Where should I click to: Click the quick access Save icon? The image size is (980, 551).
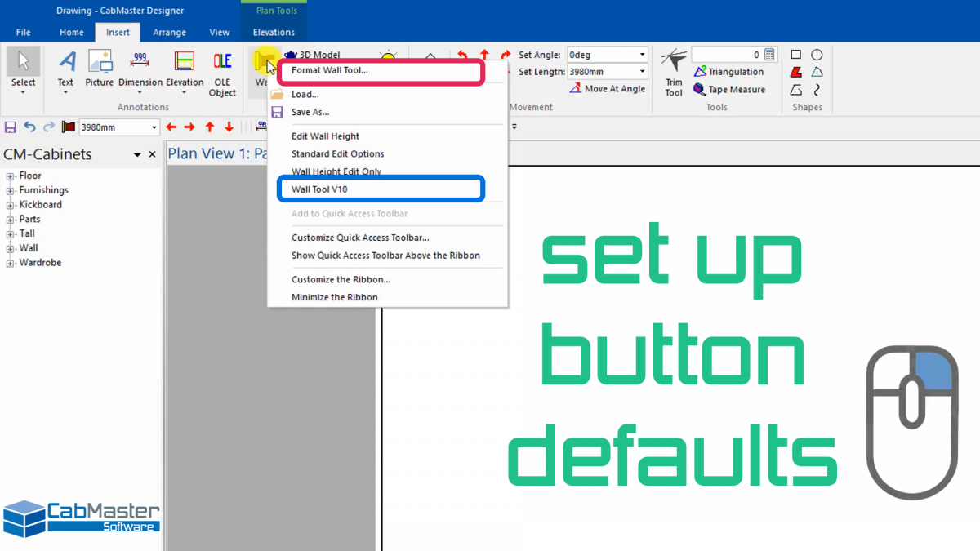(x=11, y=127)
